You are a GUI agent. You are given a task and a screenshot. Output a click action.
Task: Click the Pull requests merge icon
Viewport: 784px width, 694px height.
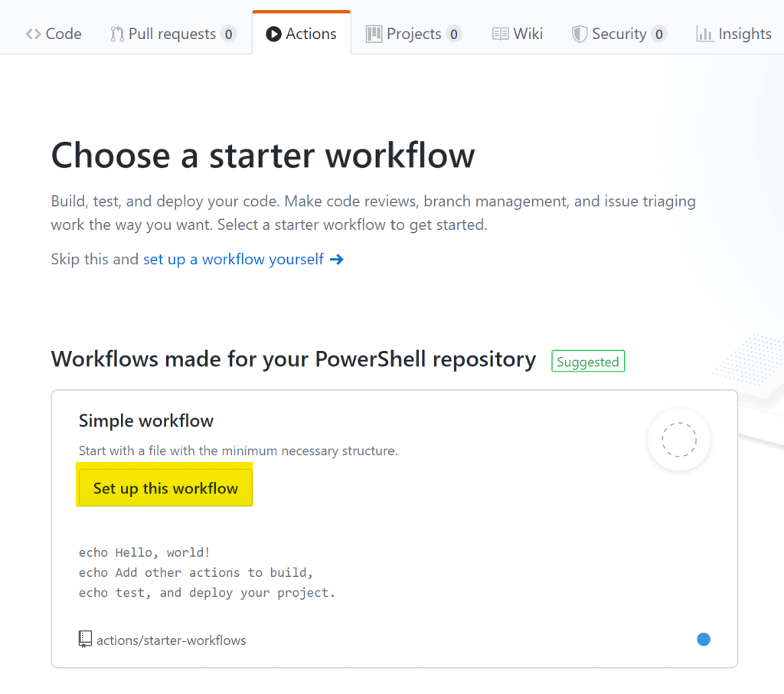click(117, 34)
